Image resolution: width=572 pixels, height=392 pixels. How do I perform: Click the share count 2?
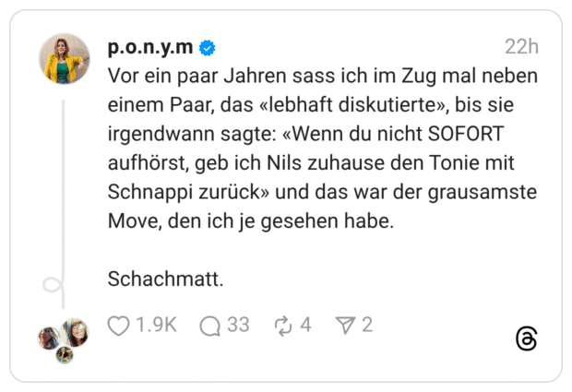367,325
